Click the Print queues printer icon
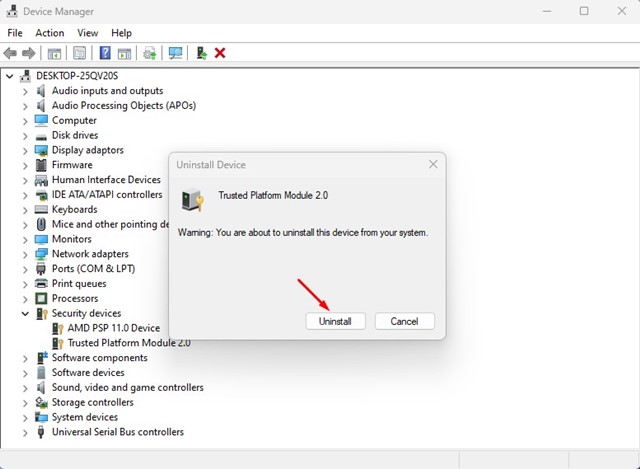Image resolution: width=640 pixels, height=469 pixels. tap(41, 283)
